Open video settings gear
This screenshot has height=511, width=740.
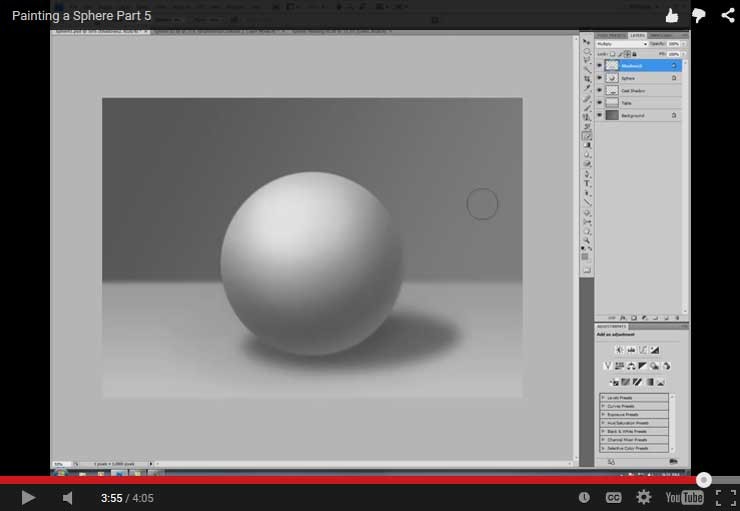click(644, 497)
